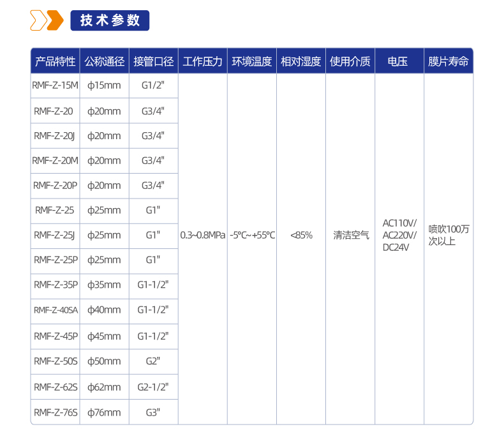This screenshot has width=504, height=436.
Task: Click the 技术参数 title badge
Action: [x=110, y=20]
